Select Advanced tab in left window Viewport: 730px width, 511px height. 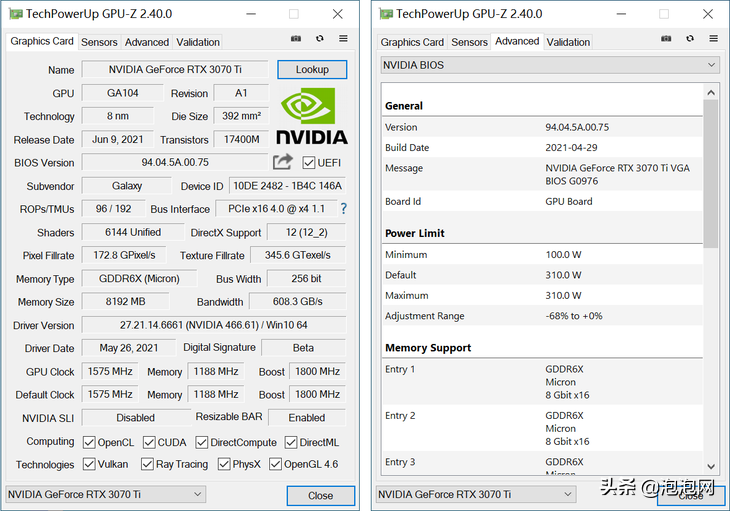(147, 42)
